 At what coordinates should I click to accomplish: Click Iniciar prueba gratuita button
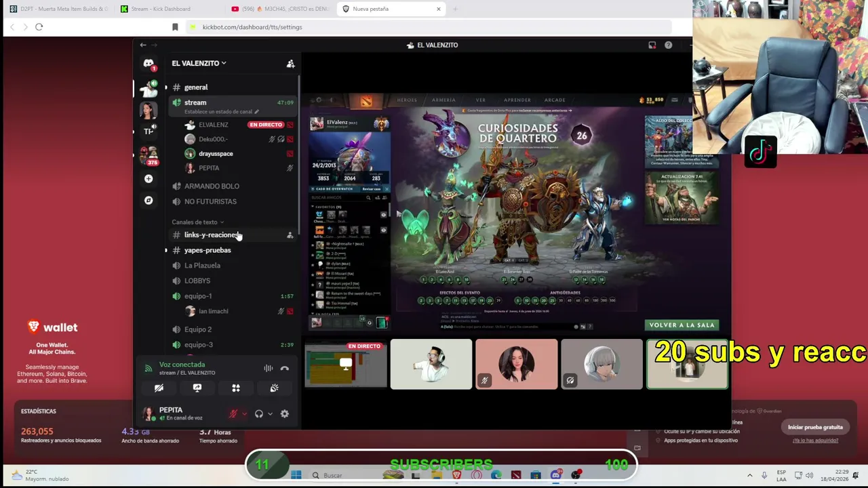(x=815, y=428)
